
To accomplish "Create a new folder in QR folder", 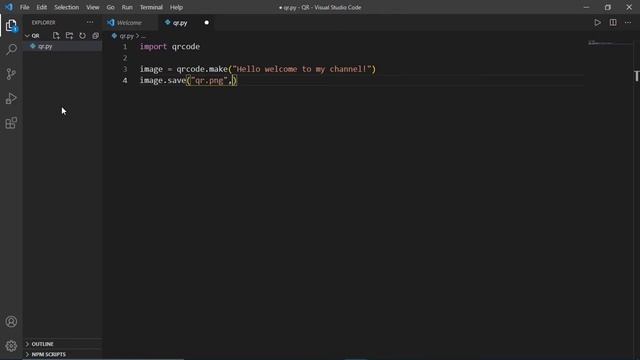I will 69,36.
